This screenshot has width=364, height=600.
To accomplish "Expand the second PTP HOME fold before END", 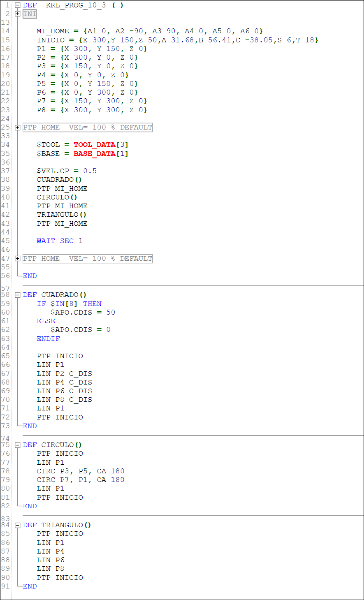I will 18,259.
